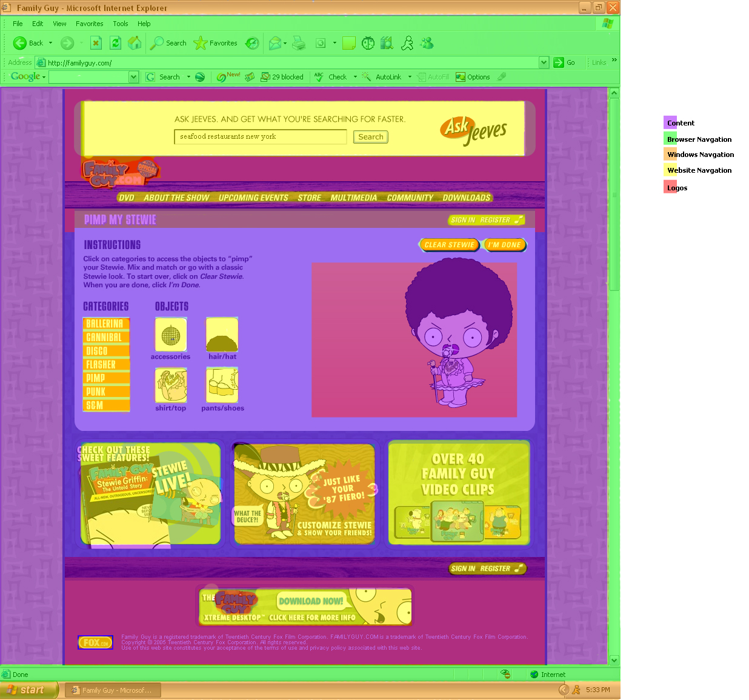Screen dimensions: 749x700
Task: Click the Windows Messenger icon
Action: tap(427, 43)
